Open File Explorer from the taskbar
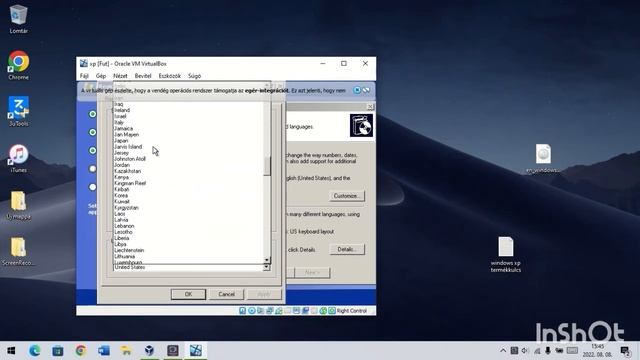The width and height of the screenshot is (640, 360). (x=126, y=351)
